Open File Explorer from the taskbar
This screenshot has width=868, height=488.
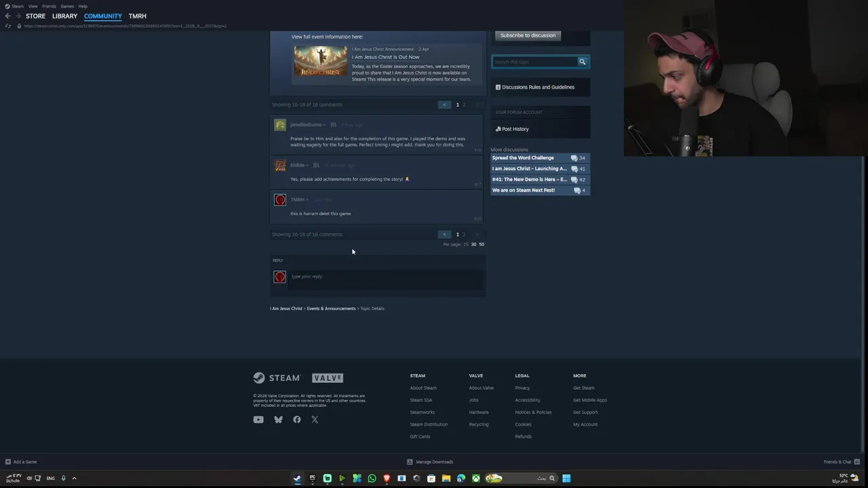[446, 479]
